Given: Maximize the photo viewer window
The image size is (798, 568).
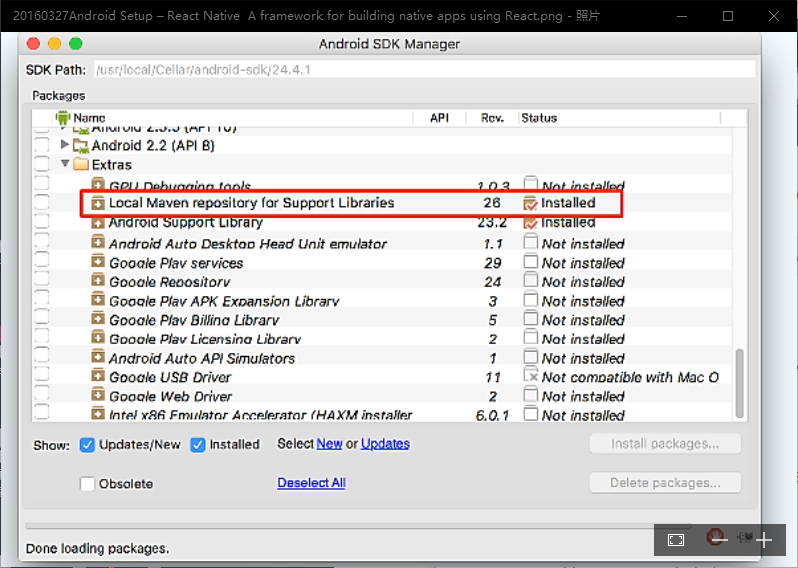Looking at the screenshot, I should point(728,16).
